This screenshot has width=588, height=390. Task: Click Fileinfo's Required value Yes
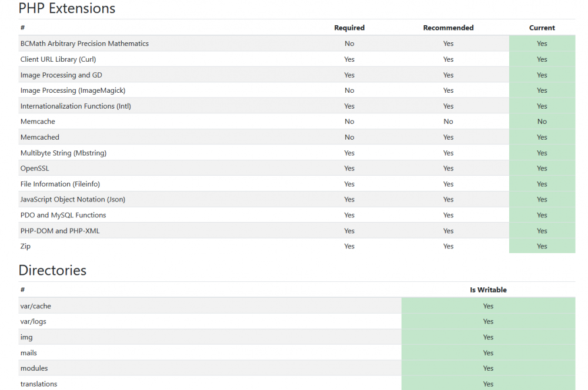coord(349,184)
